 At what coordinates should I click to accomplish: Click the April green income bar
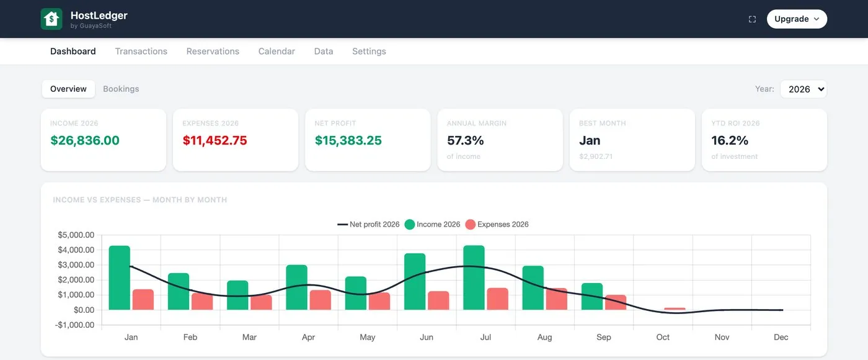click(296, 287)
